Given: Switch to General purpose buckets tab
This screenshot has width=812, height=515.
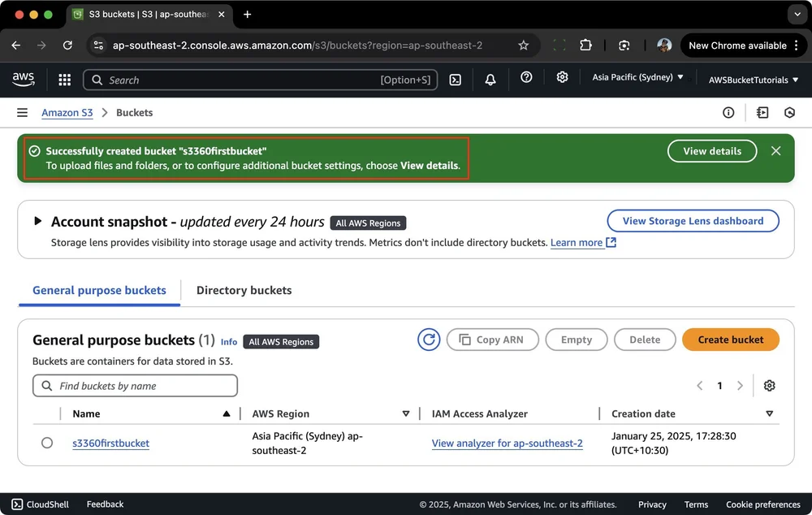Looking at the screenshot, I should (99, 290).
